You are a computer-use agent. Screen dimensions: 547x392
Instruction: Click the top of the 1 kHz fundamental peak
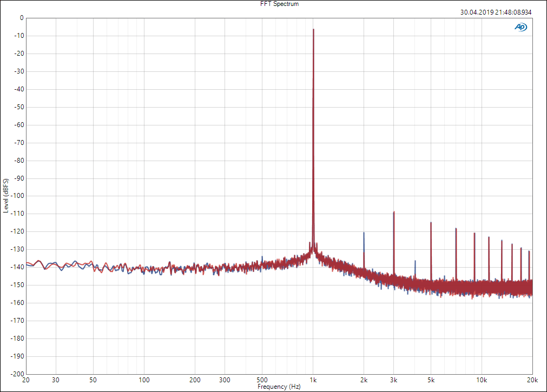click(313, 30)
